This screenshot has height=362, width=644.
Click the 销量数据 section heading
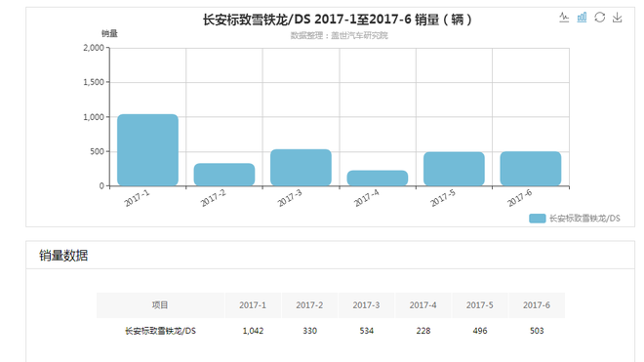click(x=63, y=256)
